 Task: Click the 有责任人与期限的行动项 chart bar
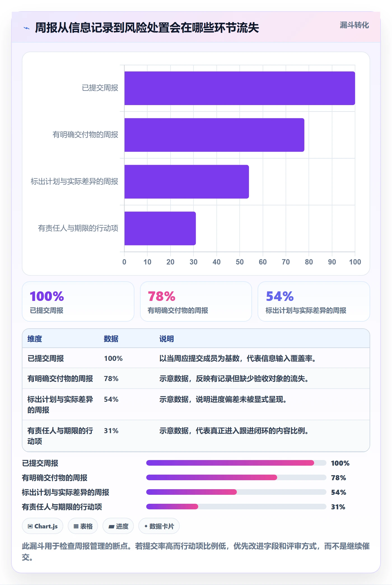(x=160, y=228)
